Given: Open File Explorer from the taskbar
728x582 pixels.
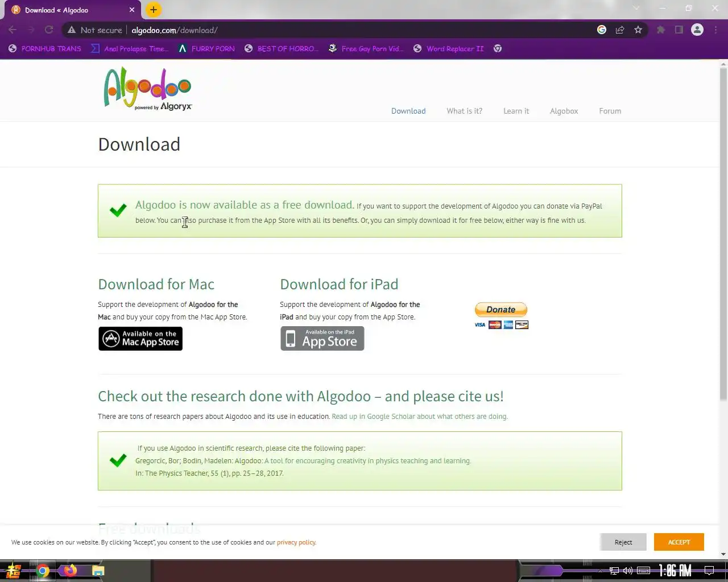Looking at the screenshot, I should [98, 571].
